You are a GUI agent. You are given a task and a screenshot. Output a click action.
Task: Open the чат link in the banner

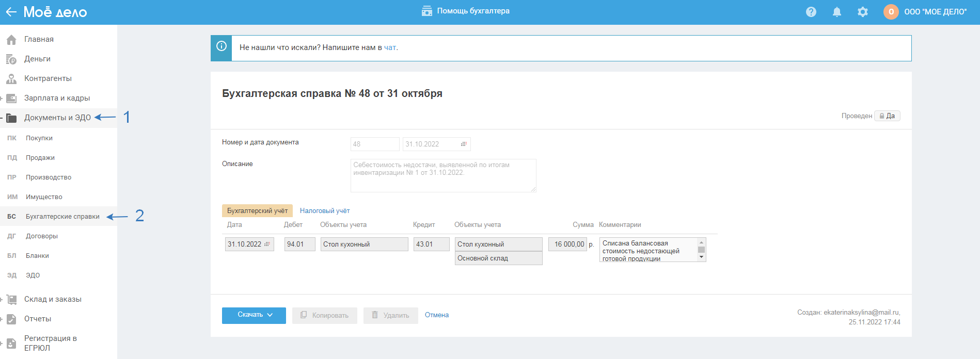pyautogui.click(x=390, y=47)
